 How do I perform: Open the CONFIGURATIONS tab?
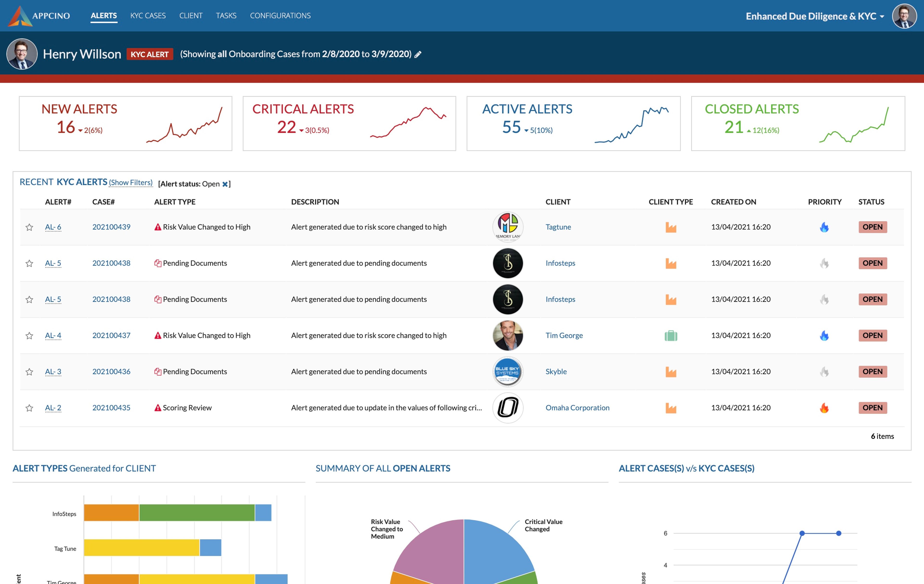click(x=280, y=16)
